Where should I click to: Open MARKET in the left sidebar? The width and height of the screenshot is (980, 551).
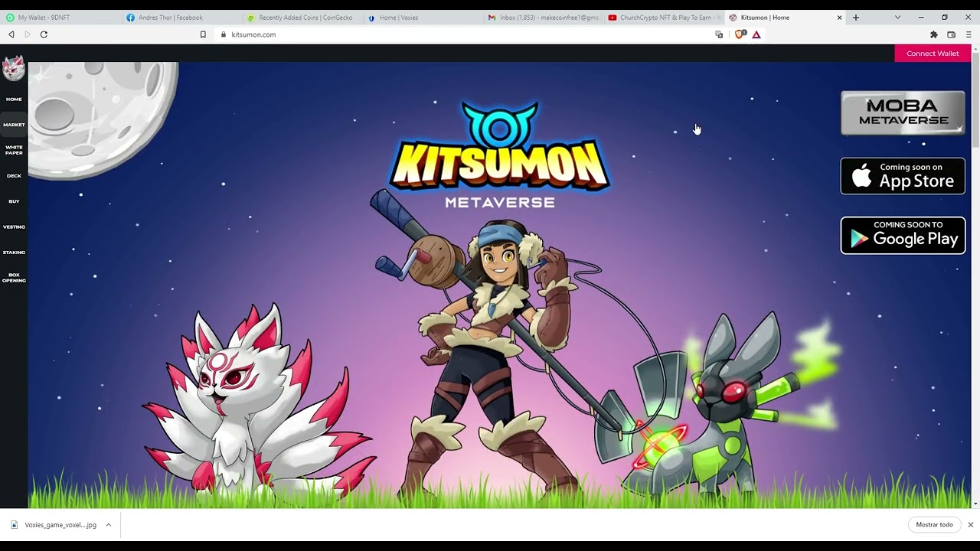(14, 125)
